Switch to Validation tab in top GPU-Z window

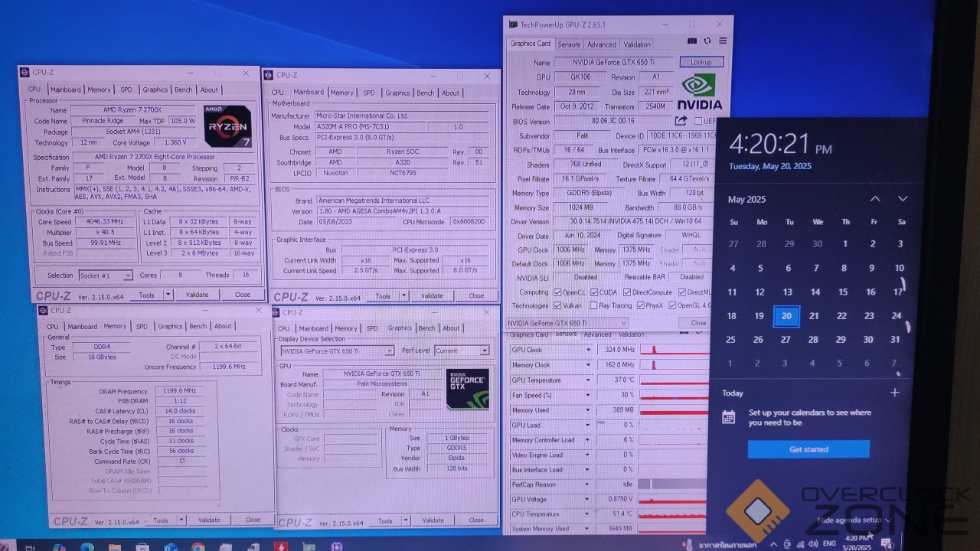(x=637, y=44)
